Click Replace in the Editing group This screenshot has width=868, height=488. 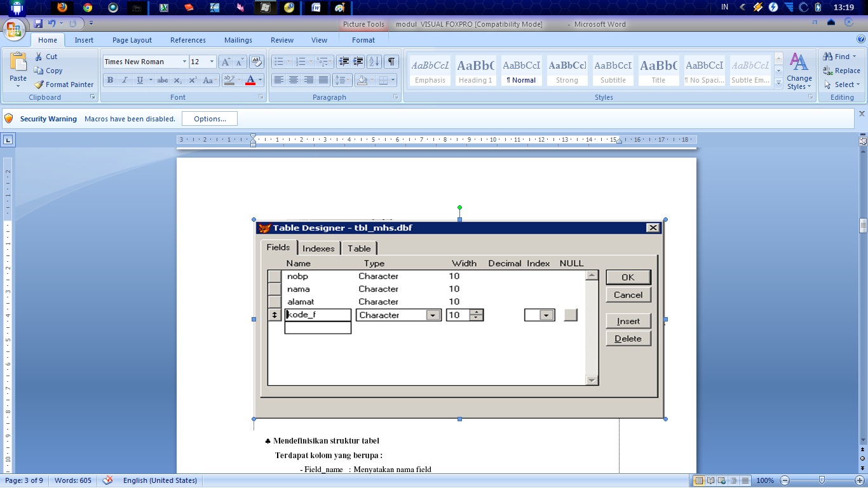click(x=842, y=71)
